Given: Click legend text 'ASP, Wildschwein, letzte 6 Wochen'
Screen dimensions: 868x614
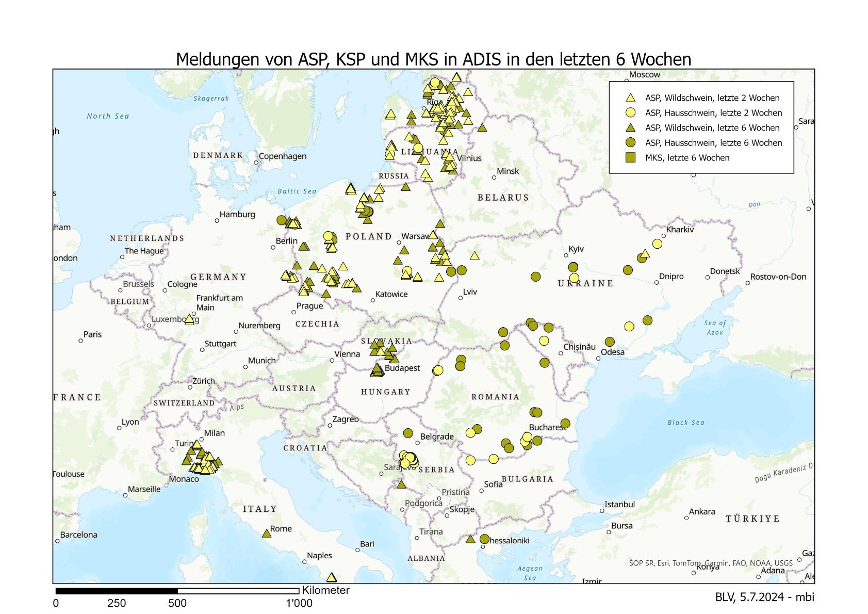Looking at the screenshot, I should pos(712,127).
